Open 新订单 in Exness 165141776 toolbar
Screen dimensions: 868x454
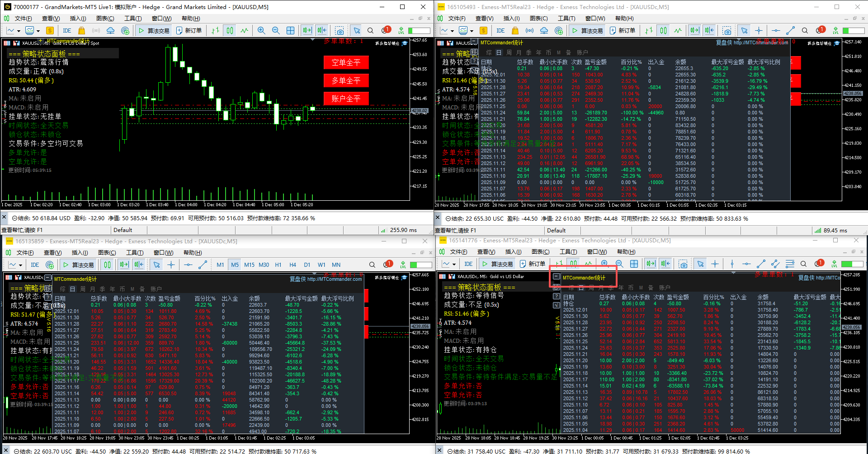(532, 264)
